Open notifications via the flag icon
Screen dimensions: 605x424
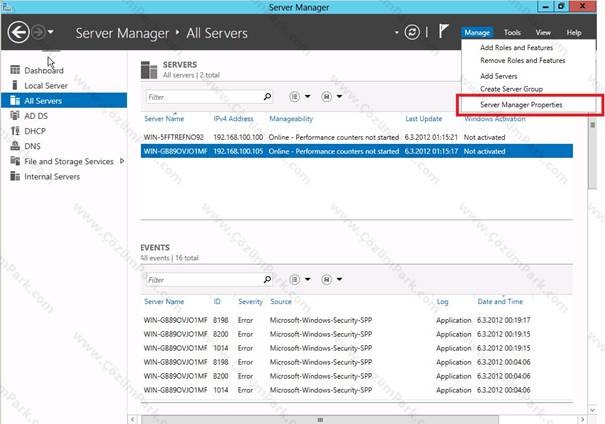pos(443,31)
